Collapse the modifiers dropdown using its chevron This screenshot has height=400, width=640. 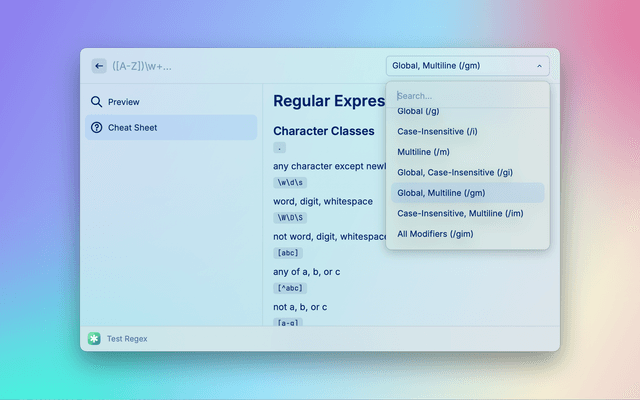(539, 66)
